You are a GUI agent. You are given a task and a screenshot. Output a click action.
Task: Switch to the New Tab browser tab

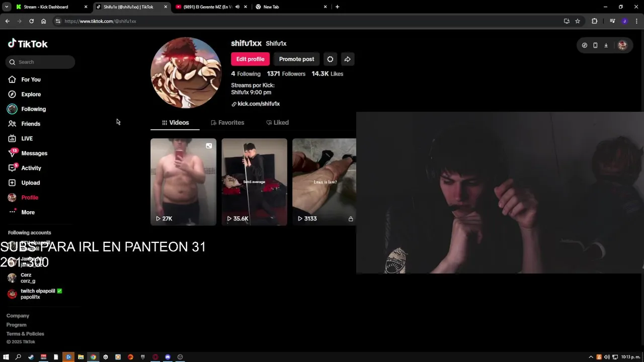click(x=291, y=7)
